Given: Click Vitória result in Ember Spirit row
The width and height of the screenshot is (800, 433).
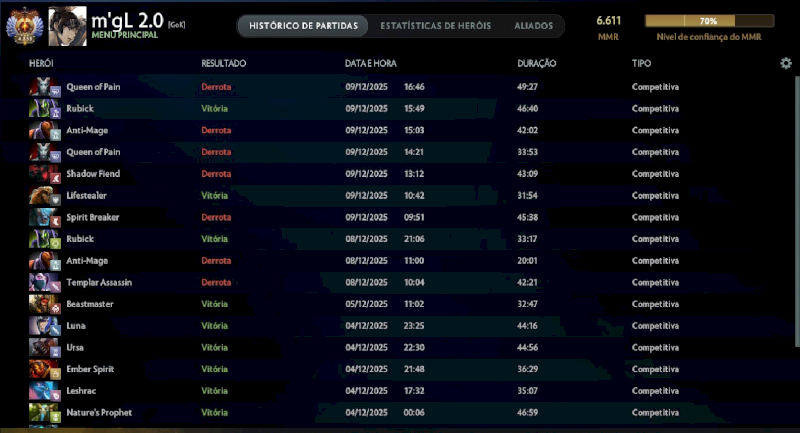Looking at the screenshot, I should click(214, 369).
